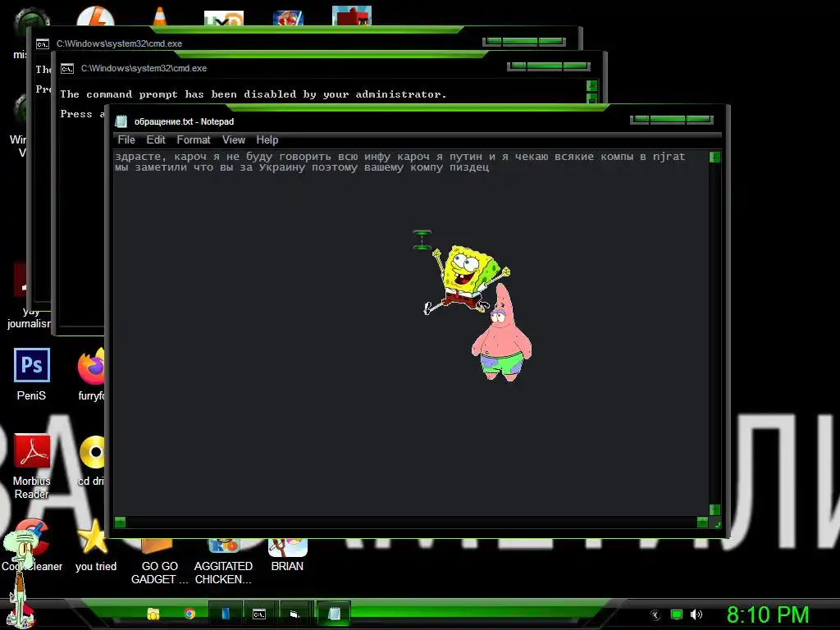Switch to cmd.exe via taskbar button
The image size is (840, 630).
point(259,614)
